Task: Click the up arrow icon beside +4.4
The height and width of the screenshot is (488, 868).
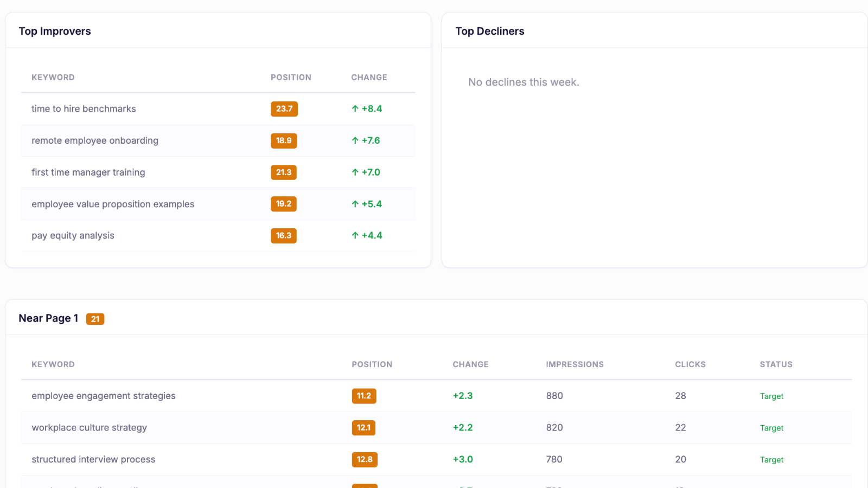Action: (355, 235)
